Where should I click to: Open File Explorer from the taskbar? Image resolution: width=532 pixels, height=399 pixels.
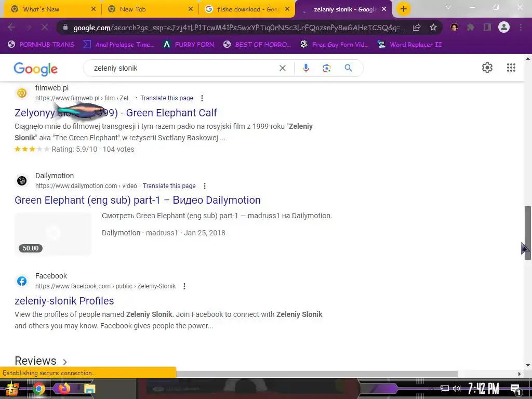coord(89,389)
